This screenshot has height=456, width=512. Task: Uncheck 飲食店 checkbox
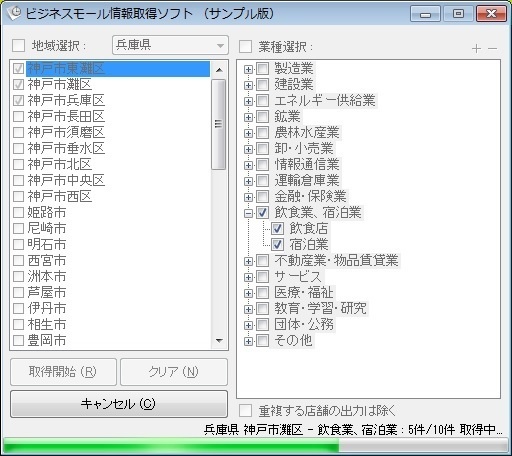[x=277, y=229]
